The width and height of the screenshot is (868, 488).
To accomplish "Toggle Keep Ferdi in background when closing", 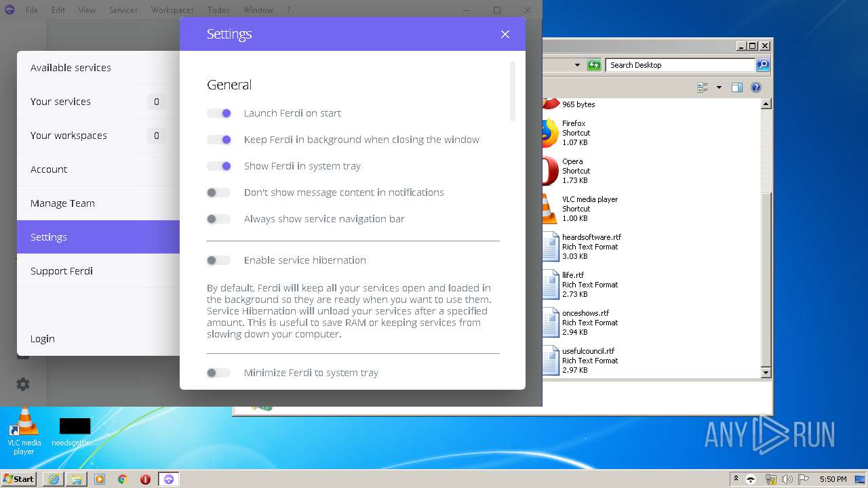I will 219,140.
